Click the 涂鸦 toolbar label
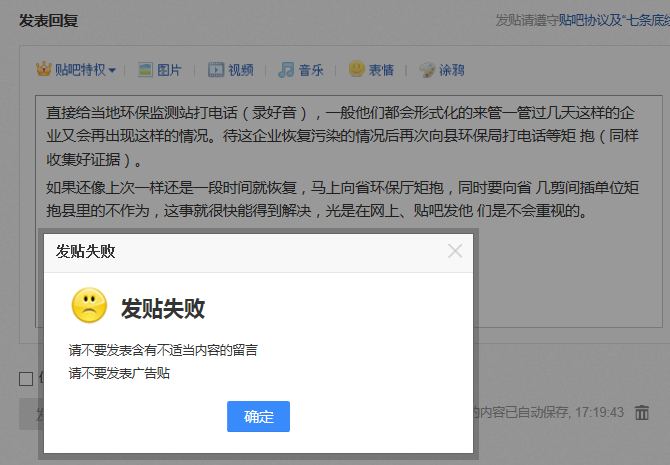This screenshot has height=465, width=670. tap(452, 70)
